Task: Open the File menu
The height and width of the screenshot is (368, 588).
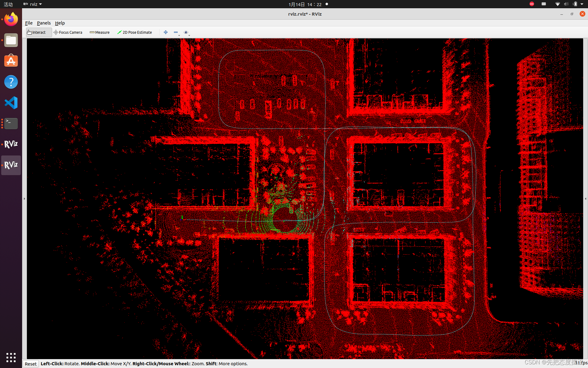Action: tap(29, 23)
